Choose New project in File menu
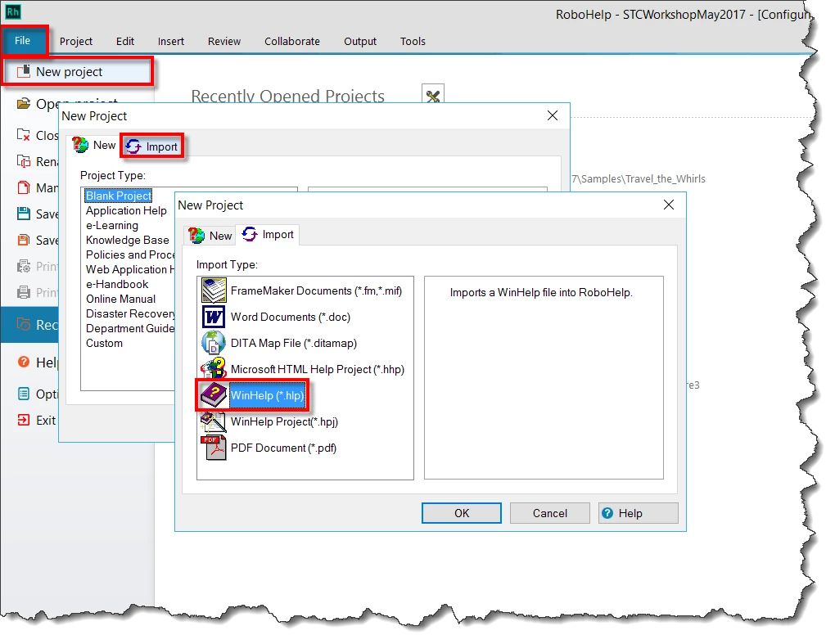835x644 pixels. (78, 72)
